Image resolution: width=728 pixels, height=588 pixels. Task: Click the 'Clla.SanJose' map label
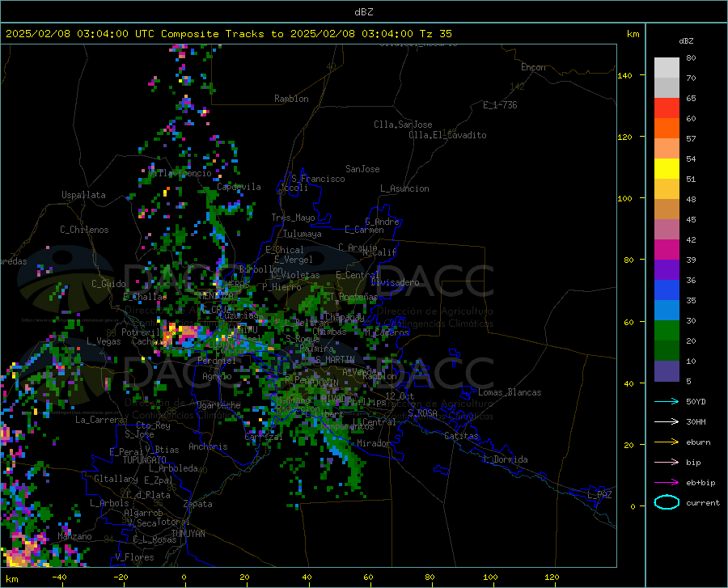click(x=403, y=125)
